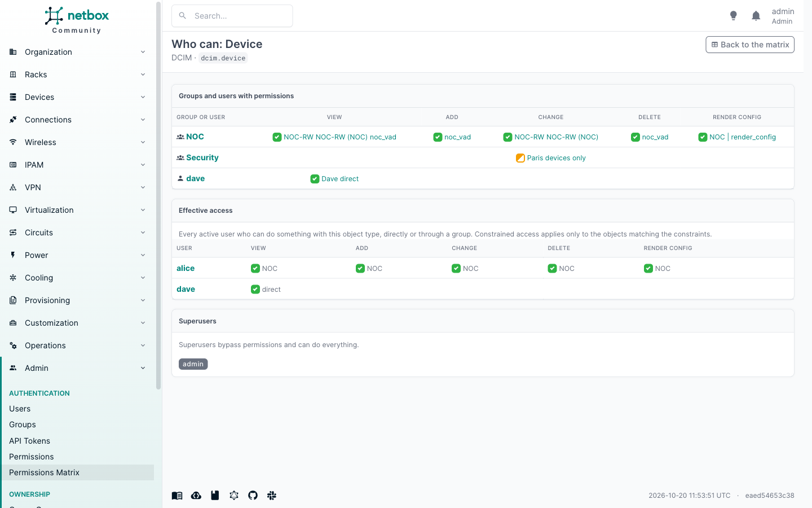This screenshot has width=812, height=508.
Task: Focus the Search input field
Action: point(232,16)
